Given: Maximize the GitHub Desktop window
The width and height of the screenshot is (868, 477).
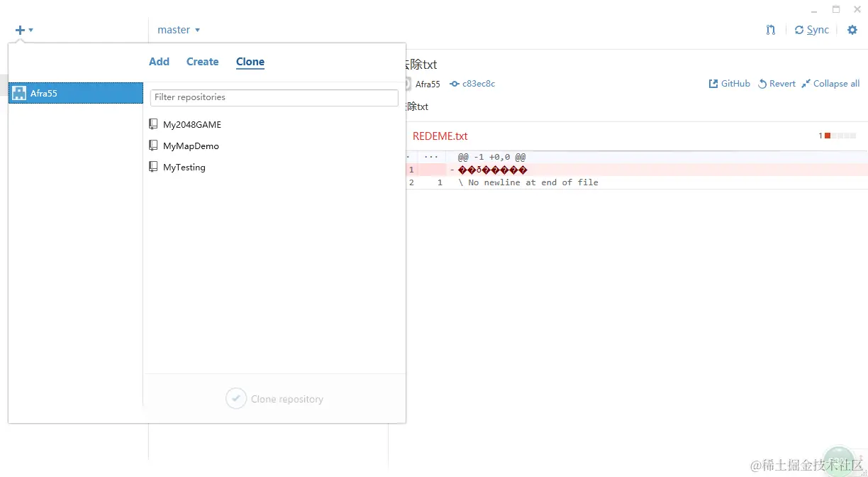Looking at the screenshot, I should click(835, 9).
